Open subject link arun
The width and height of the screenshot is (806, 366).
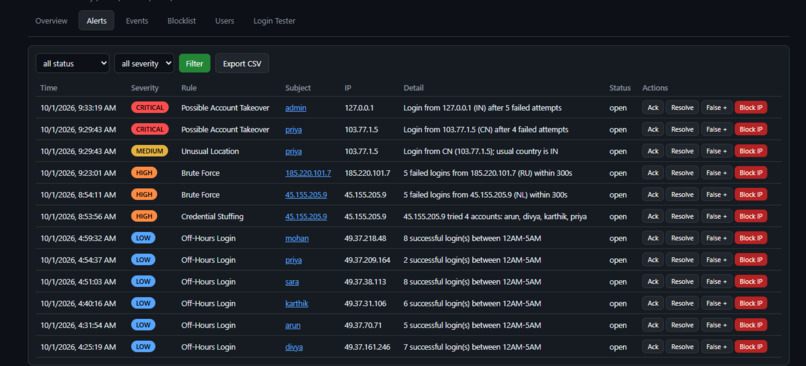tap(293, 325)
